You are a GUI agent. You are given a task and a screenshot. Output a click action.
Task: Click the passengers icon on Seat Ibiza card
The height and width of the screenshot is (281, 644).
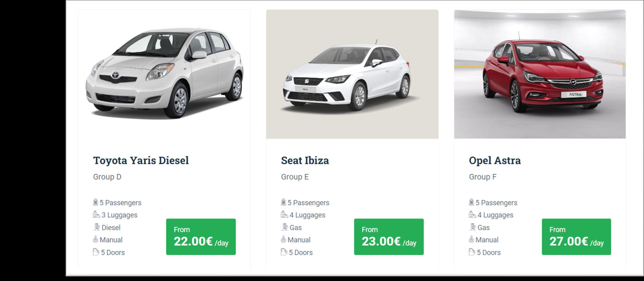coord(283,202)
